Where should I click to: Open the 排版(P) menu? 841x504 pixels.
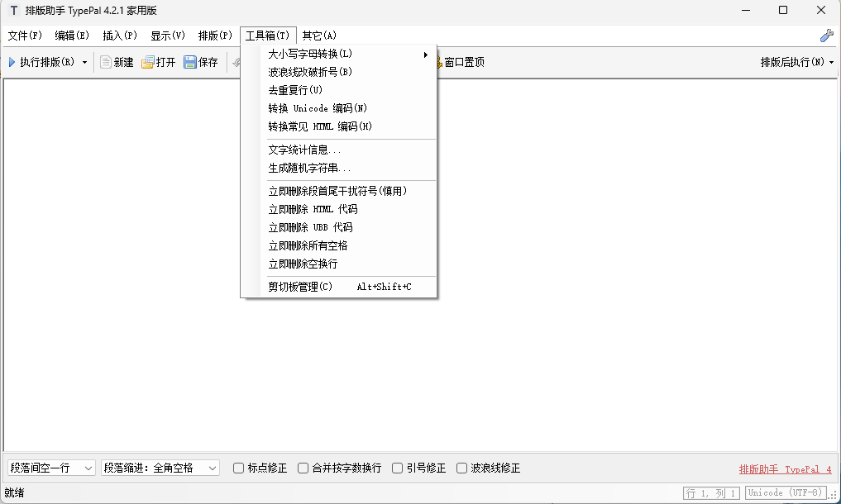pos(214,36)
